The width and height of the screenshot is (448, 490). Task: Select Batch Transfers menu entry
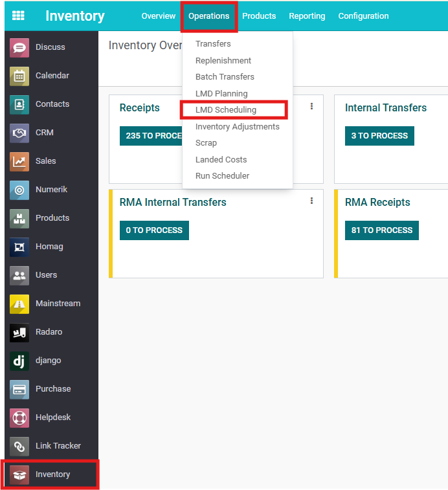pos(225,77)
